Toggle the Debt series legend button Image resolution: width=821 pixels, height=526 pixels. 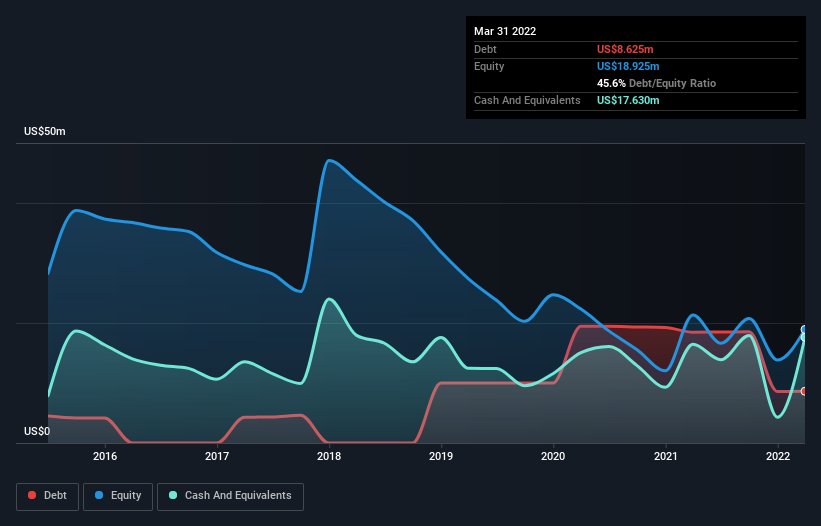tap(48, 496)
